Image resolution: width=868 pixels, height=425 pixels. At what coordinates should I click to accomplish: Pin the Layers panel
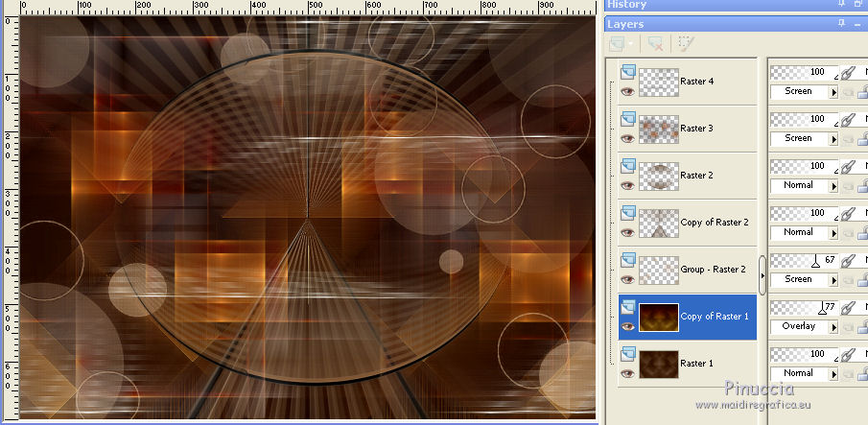pyautogui.click(x=842, y=23)
